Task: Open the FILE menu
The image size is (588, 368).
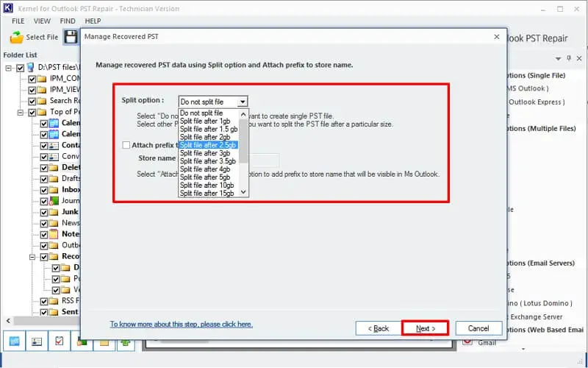Action: tap(18, 21)
